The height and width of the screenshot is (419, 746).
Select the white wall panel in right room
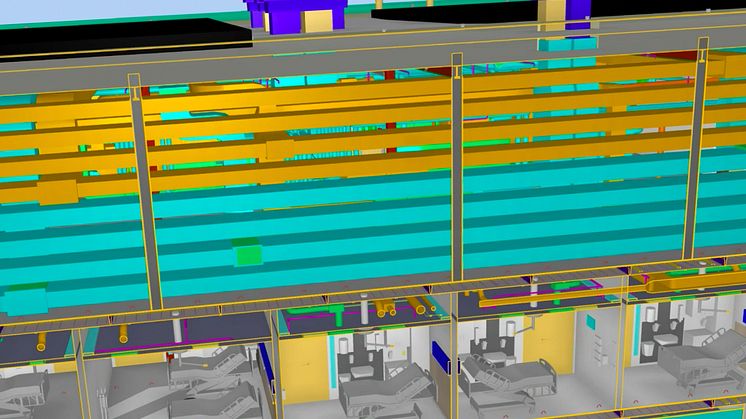pos(603,345)
